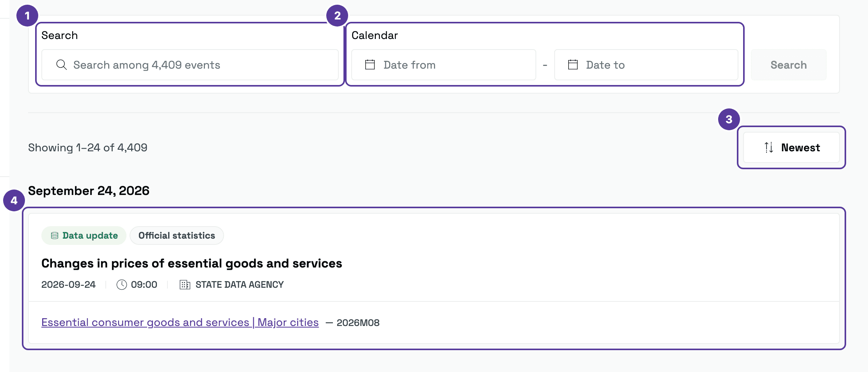
Task: Click the Showing 1–24 of 4,409 text
Action: (88, 148)
